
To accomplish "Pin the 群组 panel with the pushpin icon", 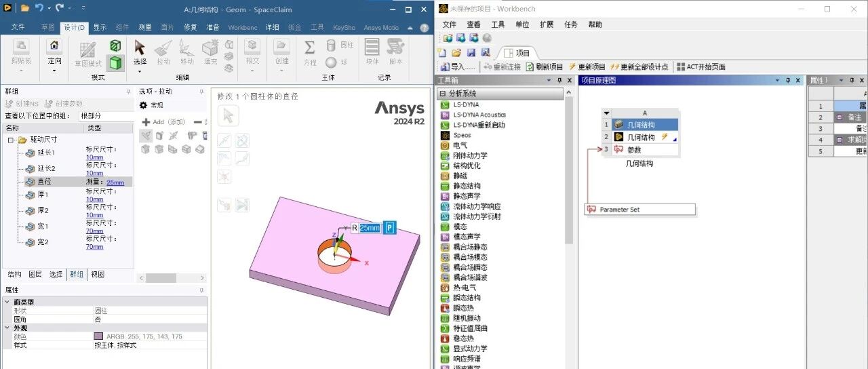I will [128, 92].
